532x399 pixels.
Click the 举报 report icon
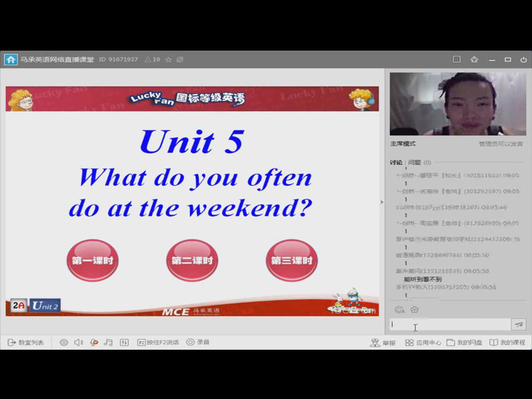coord(383,342)
